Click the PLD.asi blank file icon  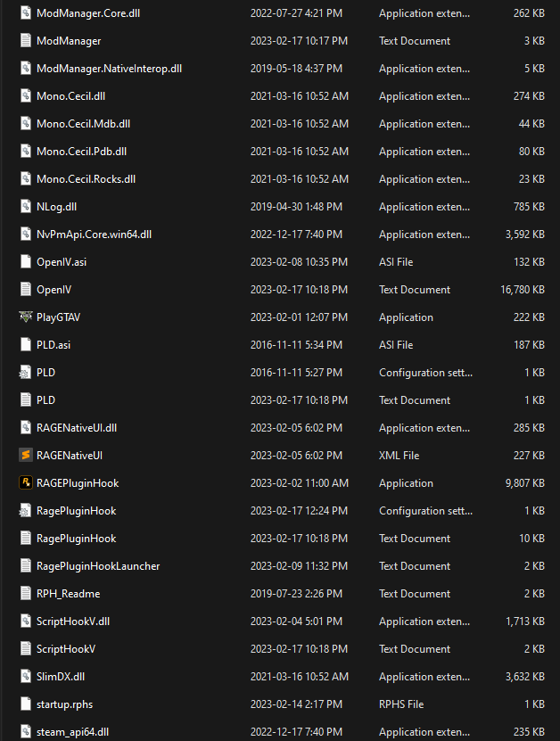tap(26, 344)
